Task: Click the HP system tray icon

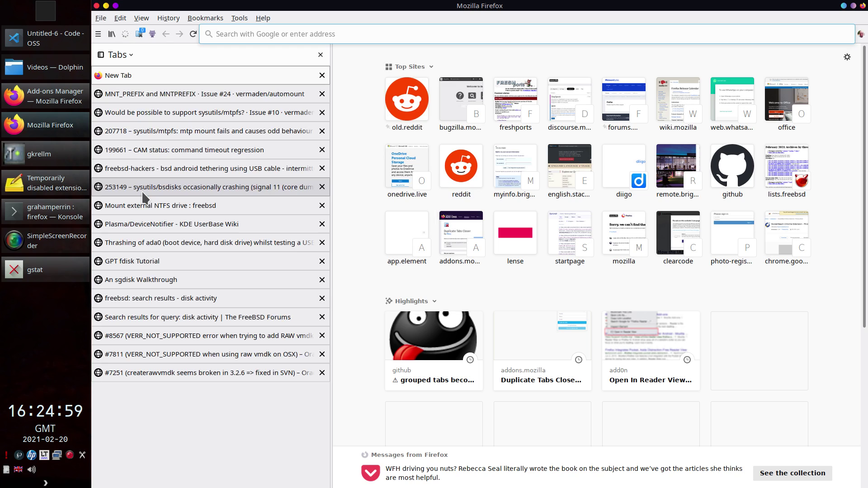Action: (31, 455)
